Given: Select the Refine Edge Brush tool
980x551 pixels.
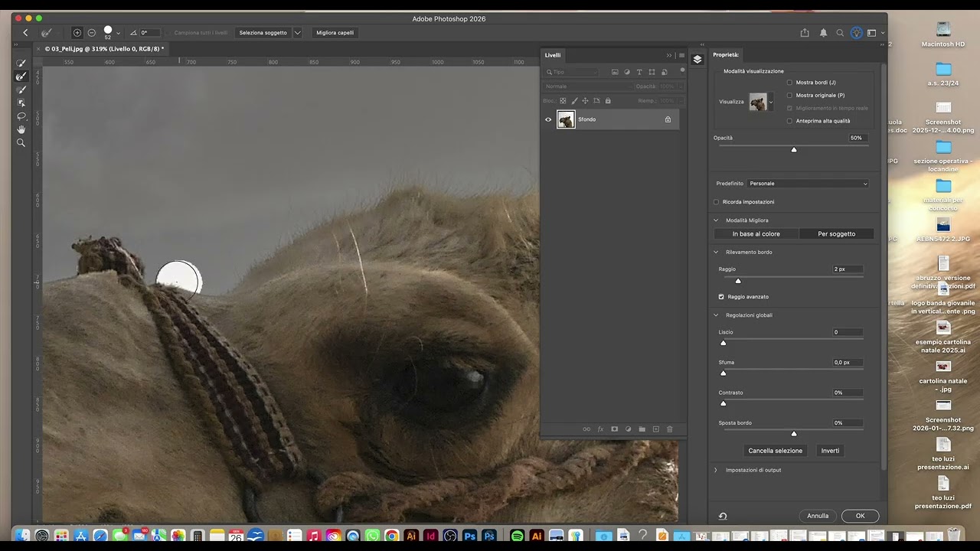Looking at the screenshot, I should pyautogui.click(x=21, y=77).
